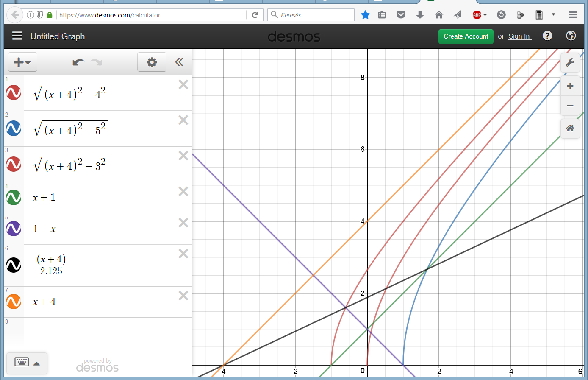
Task: Open language globe menu
Action: coord(571,36)
